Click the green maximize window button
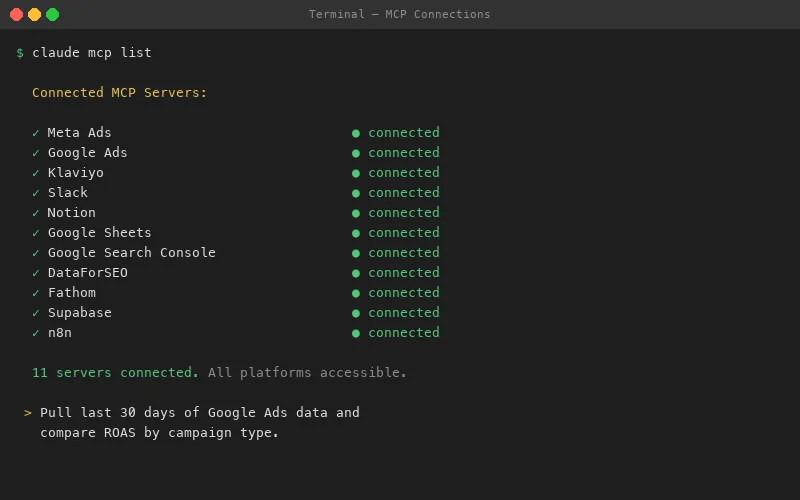Image resolution: width=800 pixels, height=500 pixels. [53, 15]
